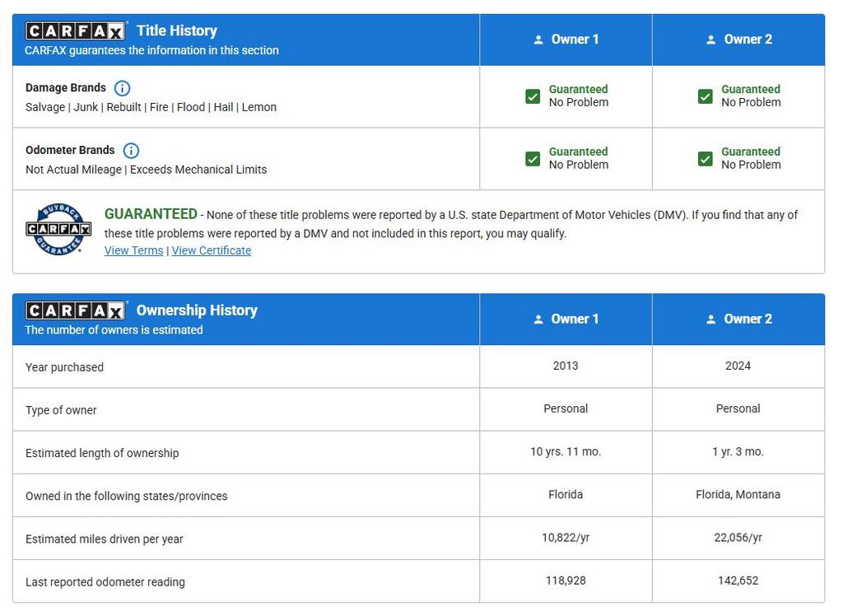This screenshot has height=616, width=843.
Task: Click the Owner 2 person icon in Ownership History
Action: (710, 320)
